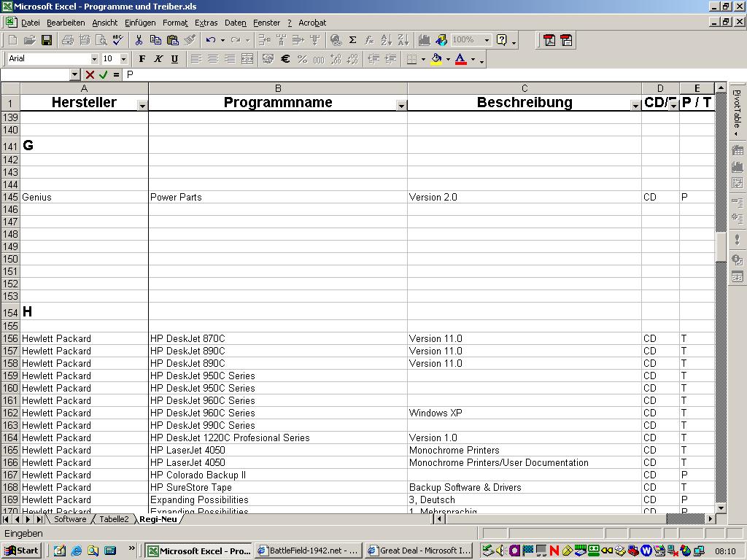
Task: Open Print Preview magnifier icon
Action: click(101, 41)
